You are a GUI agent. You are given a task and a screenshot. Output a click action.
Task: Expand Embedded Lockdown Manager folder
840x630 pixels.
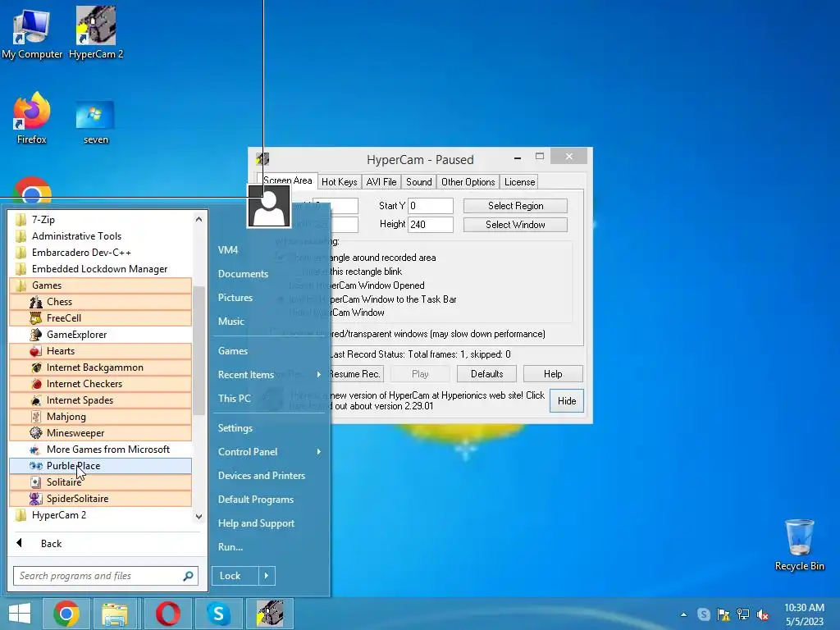pyautogui.click(x=100, y=269)
